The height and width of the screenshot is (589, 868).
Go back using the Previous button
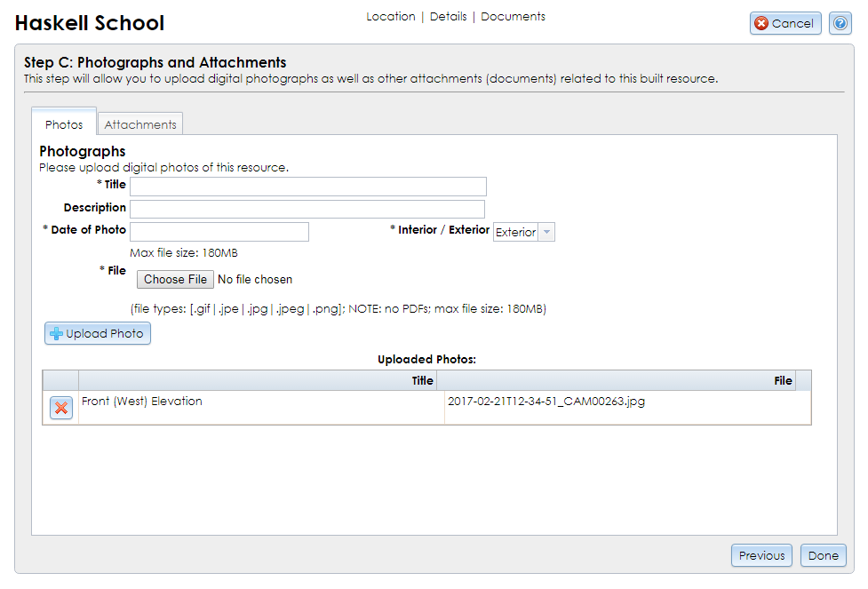[x=761, y=555]
